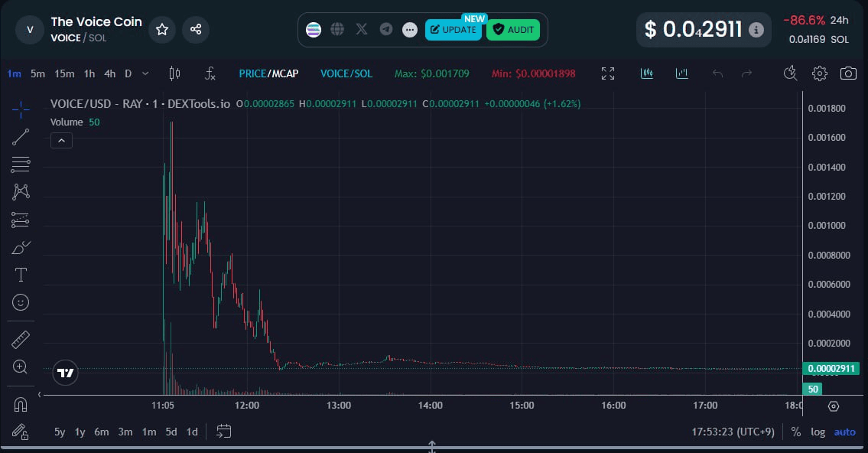This screenshot has height=453, width=868.
Task: Open the emoji icons tool
Action: pos(21,302)
